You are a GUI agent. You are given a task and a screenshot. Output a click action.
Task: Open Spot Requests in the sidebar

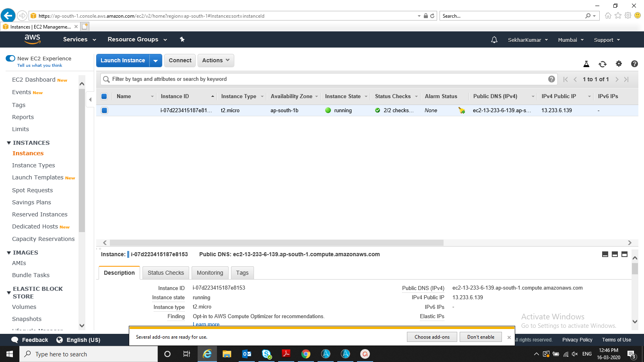[x=32, y=190]
